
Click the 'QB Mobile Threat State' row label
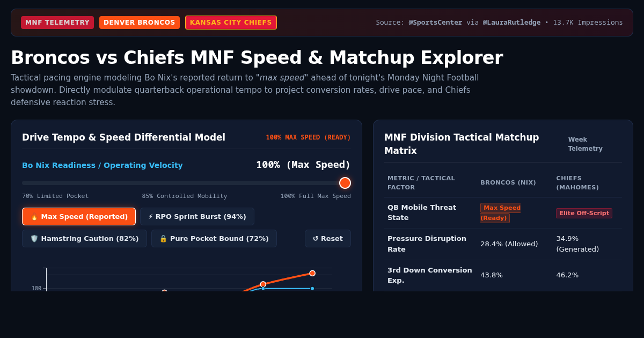pyautogui.click(x=422, y=212)
